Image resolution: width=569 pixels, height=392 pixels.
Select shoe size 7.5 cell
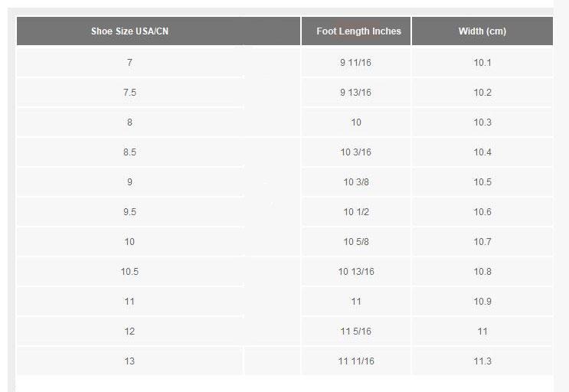point(129,93)
